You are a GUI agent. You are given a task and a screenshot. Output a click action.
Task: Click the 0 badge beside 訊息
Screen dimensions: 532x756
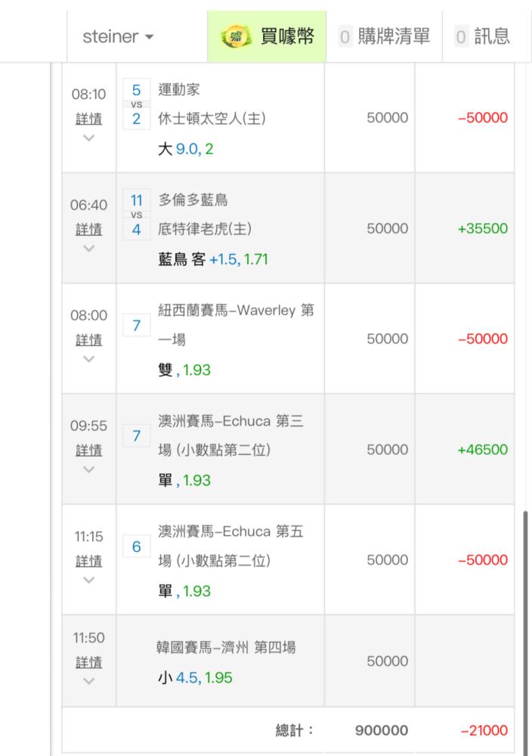coord(462,36)
